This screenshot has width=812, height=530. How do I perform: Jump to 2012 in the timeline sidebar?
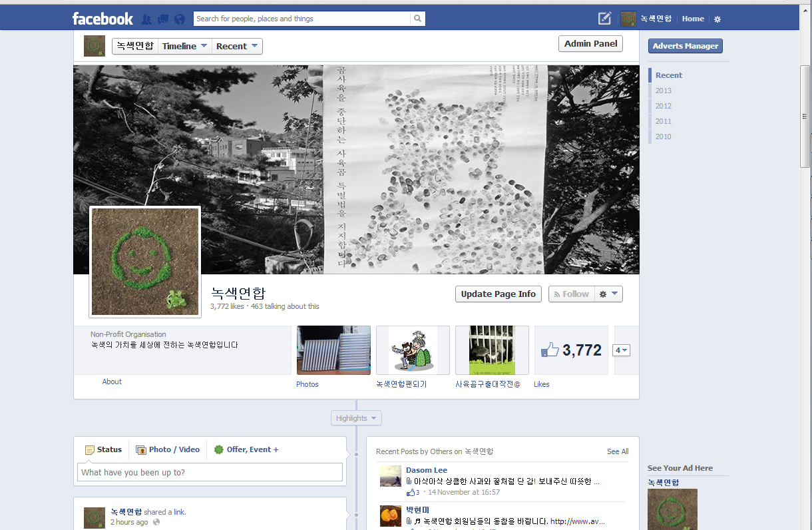(x=664, y=106)
